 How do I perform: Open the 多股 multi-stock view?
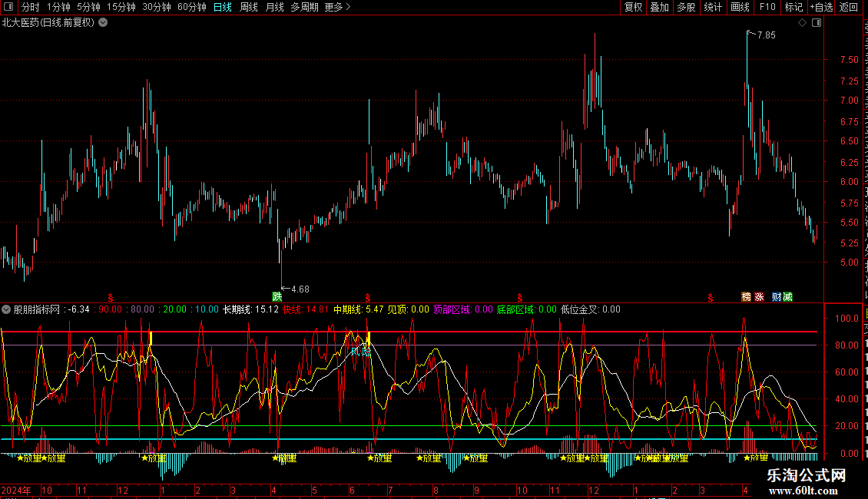tap(687, 7)
